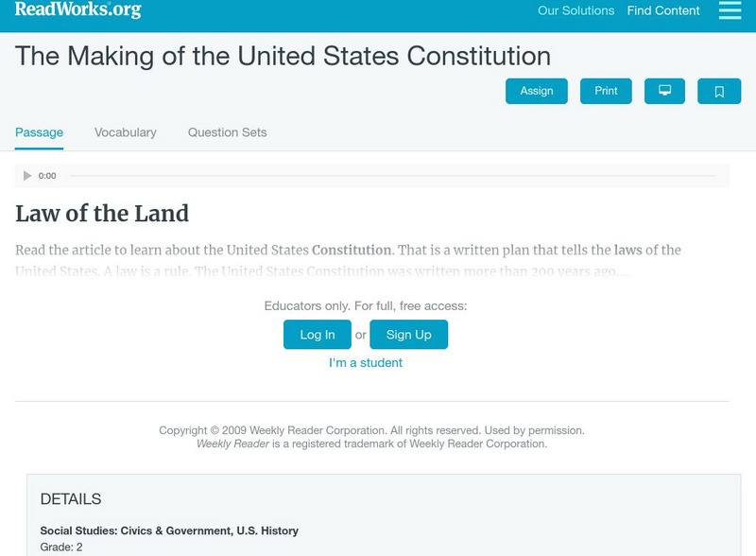
Task: Open the hamburger navigation menu
Action: point(730,10)
